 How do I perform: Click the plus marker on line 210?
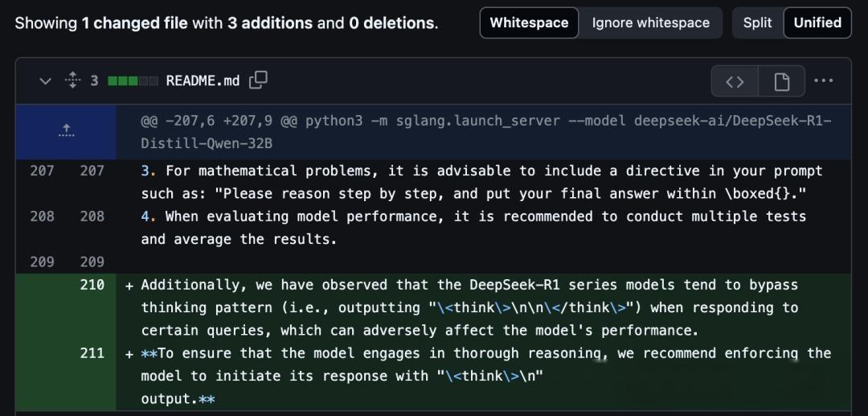pyautogui.click(x=129, y=286)
